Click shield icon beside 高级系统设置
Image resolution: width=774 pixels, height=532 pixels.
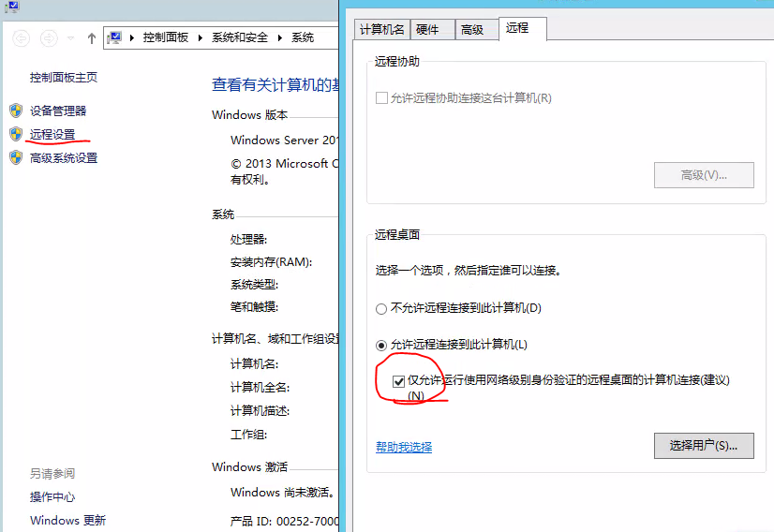(x=16, y=157)
